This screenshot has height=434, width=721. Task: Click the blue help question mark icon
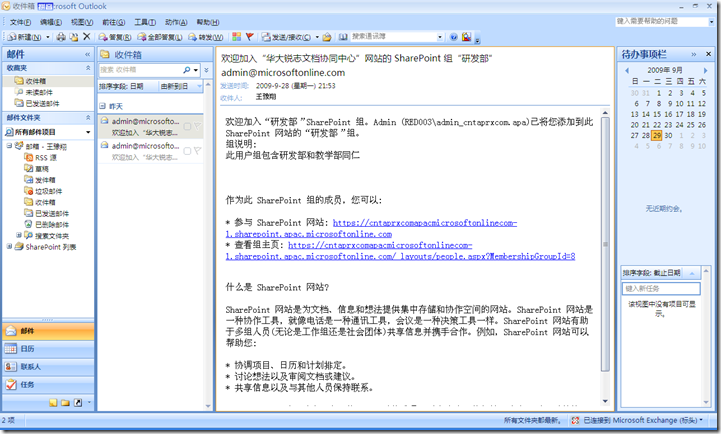(453, 37)
